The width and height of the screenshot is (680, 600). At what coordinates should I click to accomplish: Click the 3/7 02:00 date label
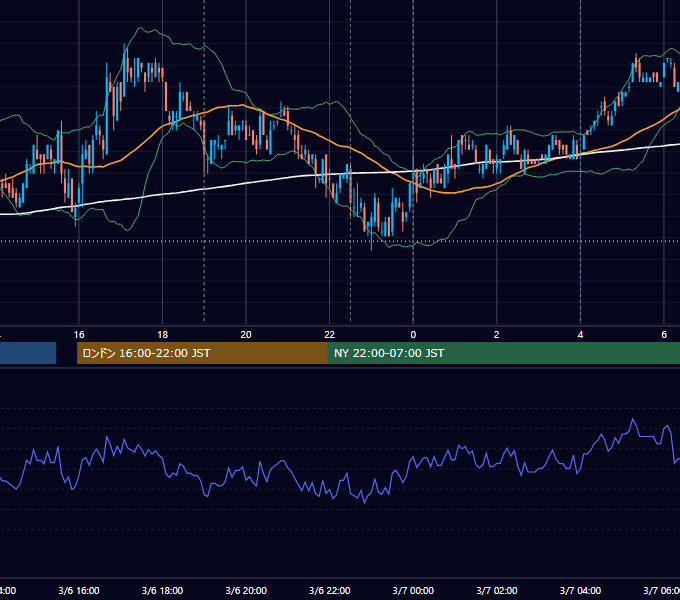click(x=497, y=590)
